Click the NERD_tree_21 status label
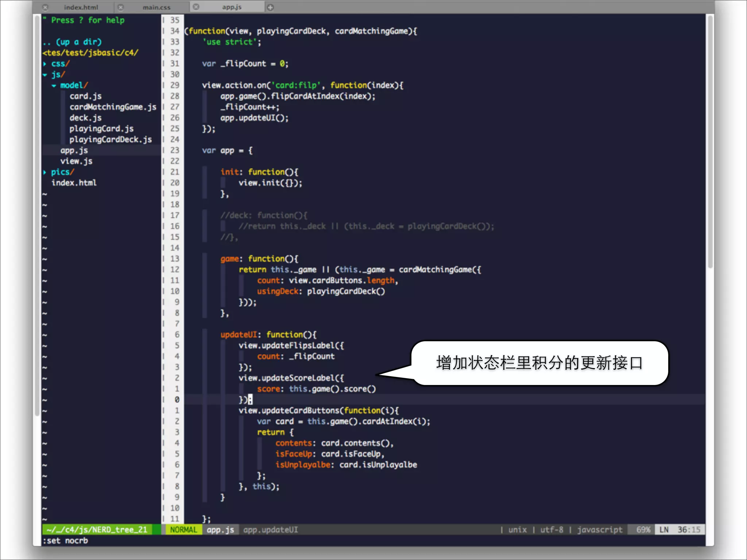Image resolution: width=747 pixels, height=560 pixels. click(x=97, y=530)
